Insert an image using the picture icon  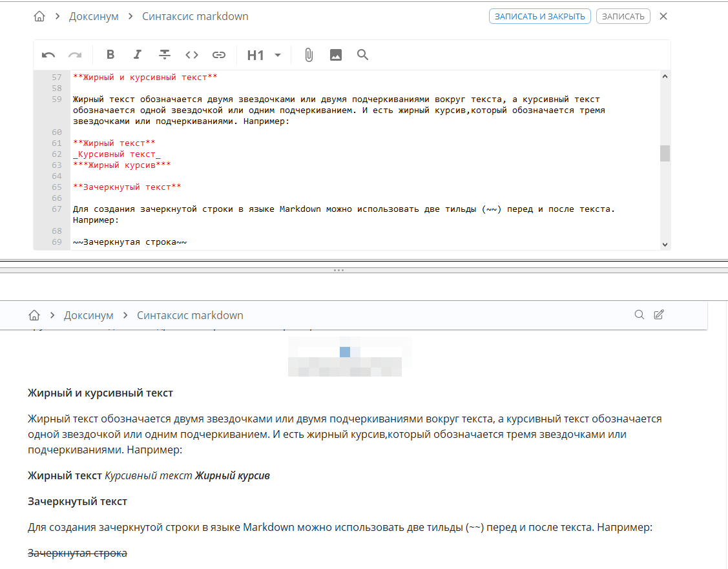coord(336,55)
